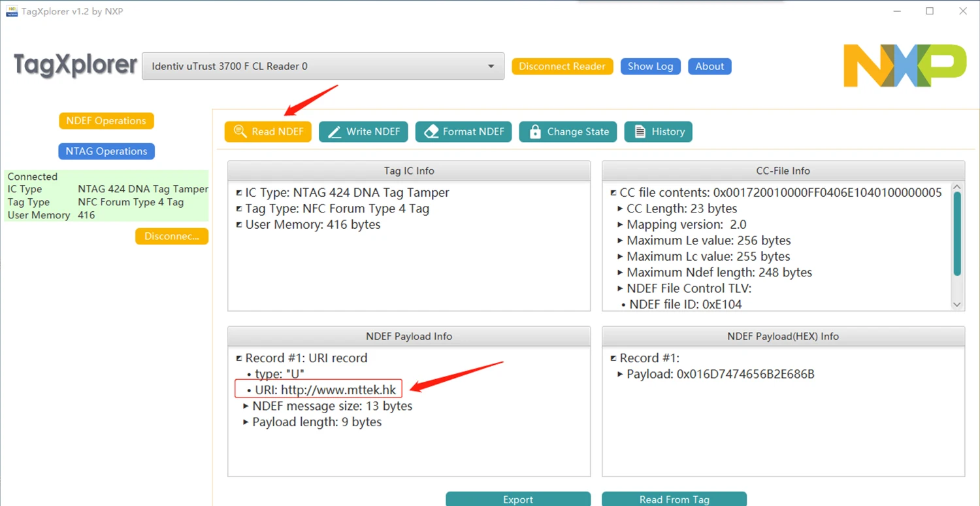
Task: Click the CC-File Info scrollbar thumb
Action: [x=957, y=234]
